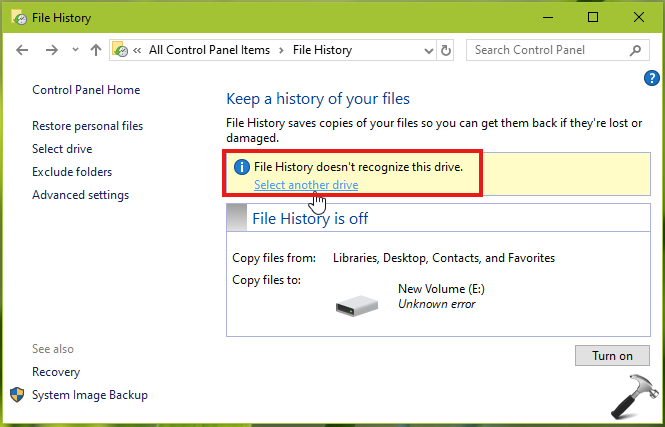Expand the address bar history dropdown

tap(429, 50)
